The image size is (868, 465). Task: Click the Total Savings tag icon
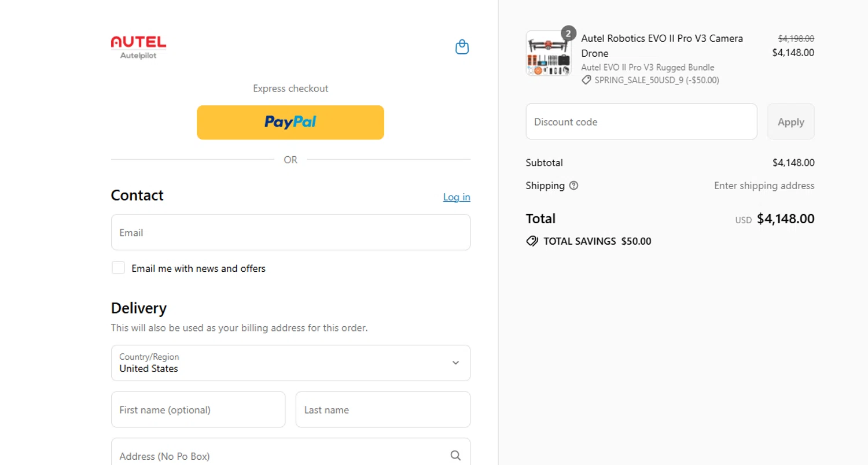click(532, 241)
